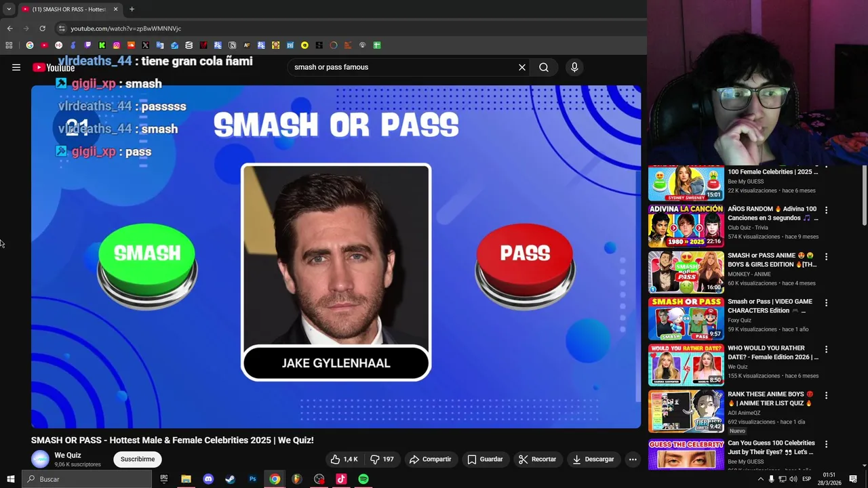Open a new browser tab
Screen dimensions: 868x488
(132, 9)
